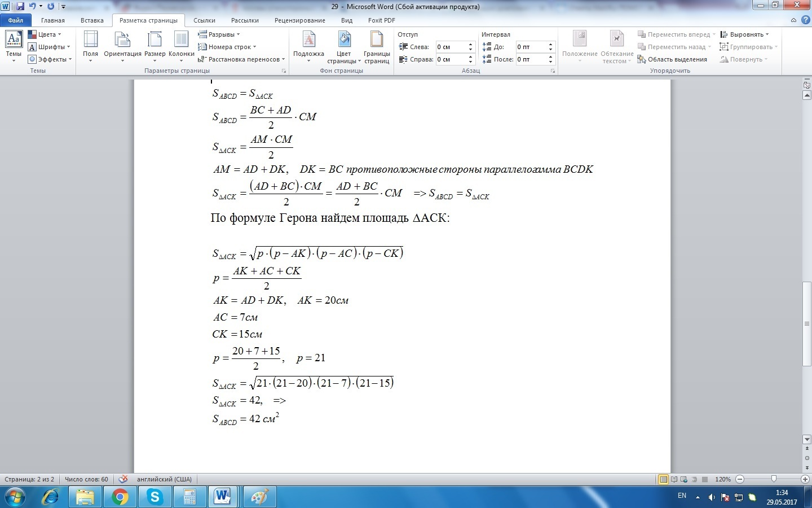Screen dimensions: 812x508
Task: Click the proofing errors status icon
Action: tap(123, 479)
